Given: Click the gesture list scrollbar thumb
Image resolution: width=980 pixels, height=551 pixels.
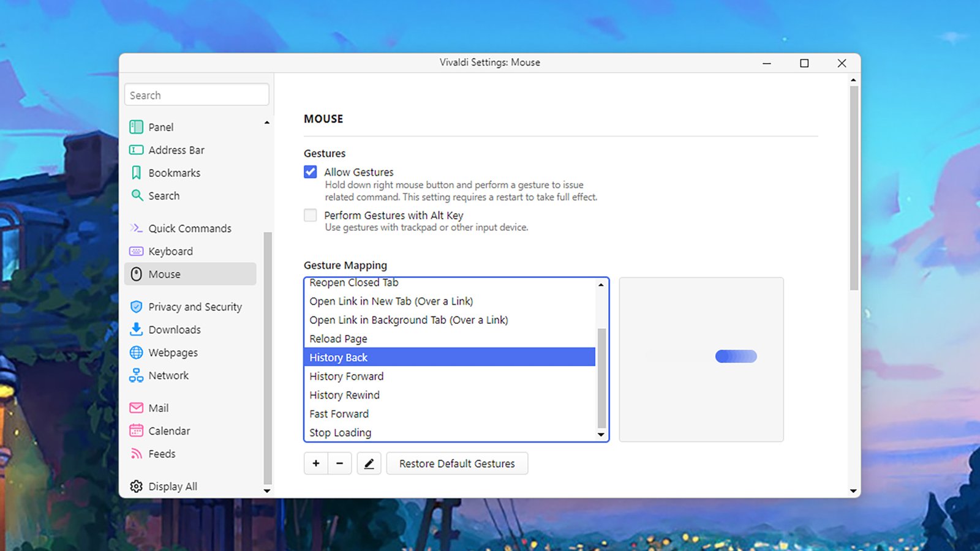Looking at the screenshot, I should click(601, 378).
